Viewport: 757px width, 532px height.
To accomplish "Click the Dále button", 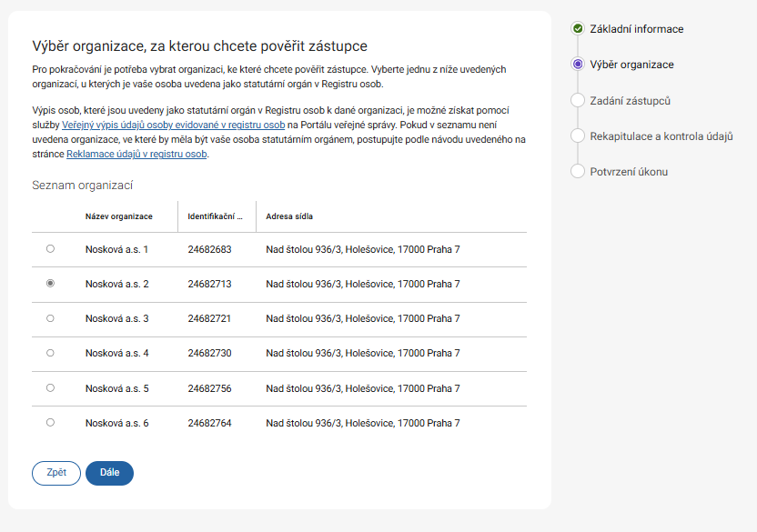I will pyautogui.click(x=109, y=473).
